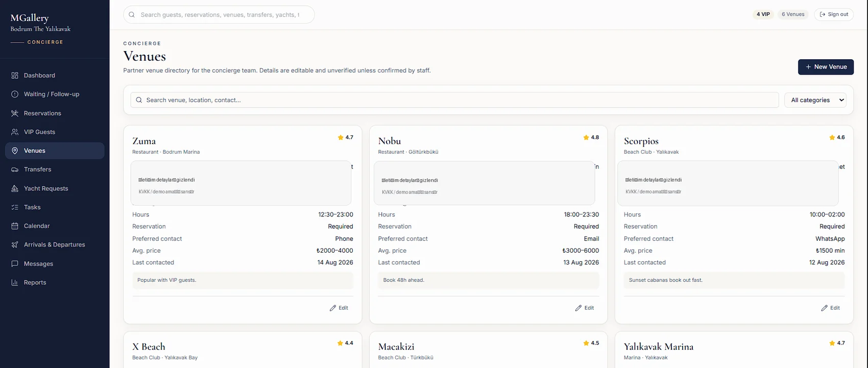This screenshot has height=368, width=868.
Task: Click the star icon on Macakizi card
Action: click(586, 343)
